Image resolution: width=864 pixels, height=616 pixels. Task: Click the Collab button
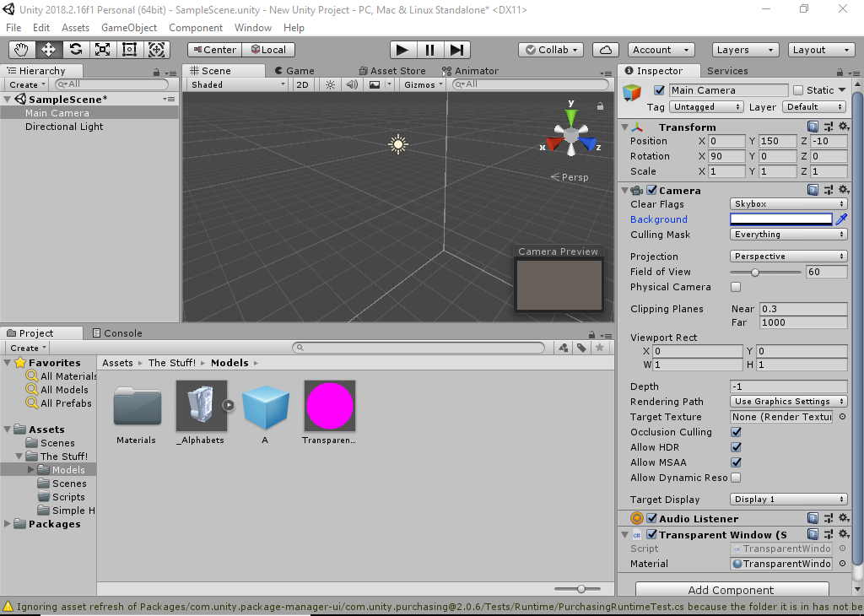[x=551, y=50]
